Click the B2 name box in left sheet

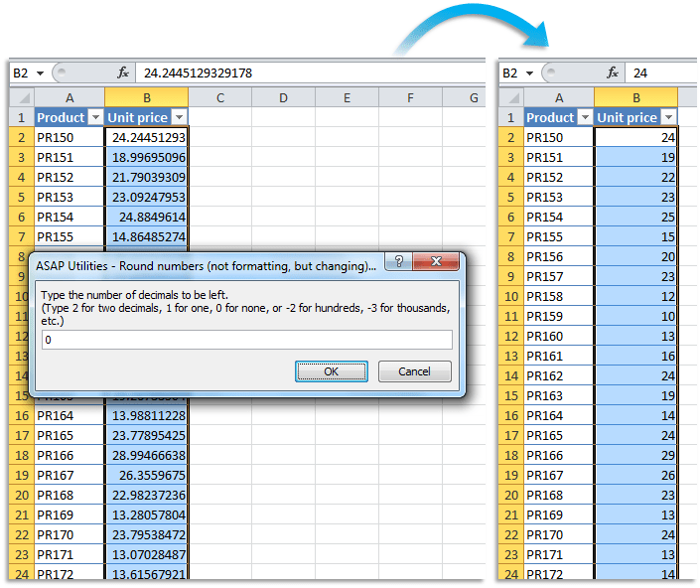(x=23, y=73)
